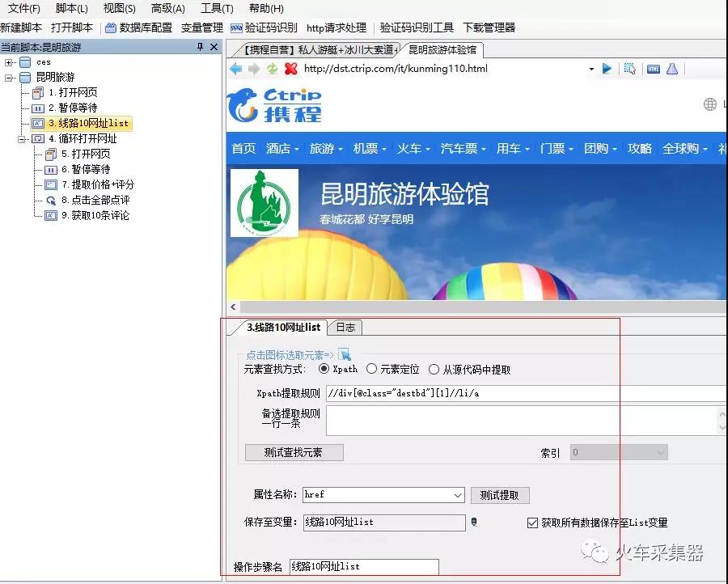Click 新建脚本 in toolbar
The width and height of the screenshot is (728, 584).
(x=21, y=28)
